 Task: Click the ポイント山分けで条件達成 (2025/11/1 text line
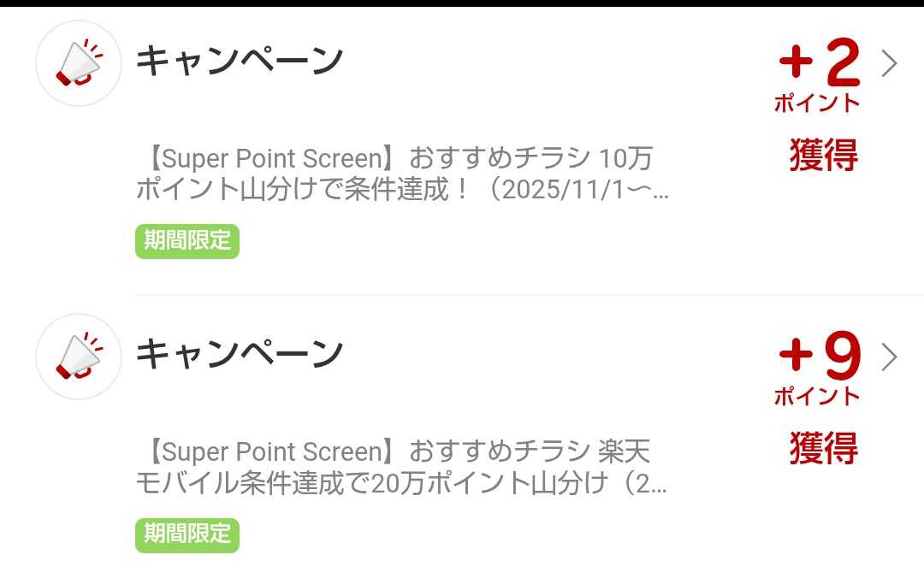point(402,190)
